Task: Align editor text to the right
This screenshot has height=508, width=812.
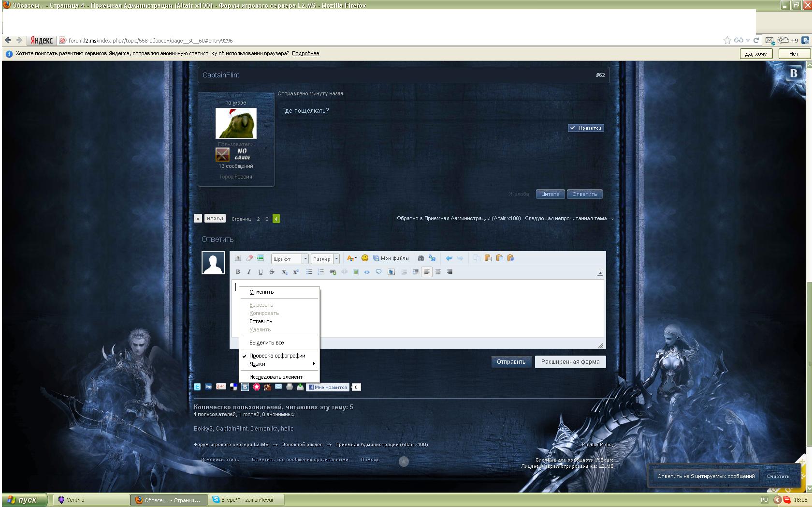Action: click(449, 272)
